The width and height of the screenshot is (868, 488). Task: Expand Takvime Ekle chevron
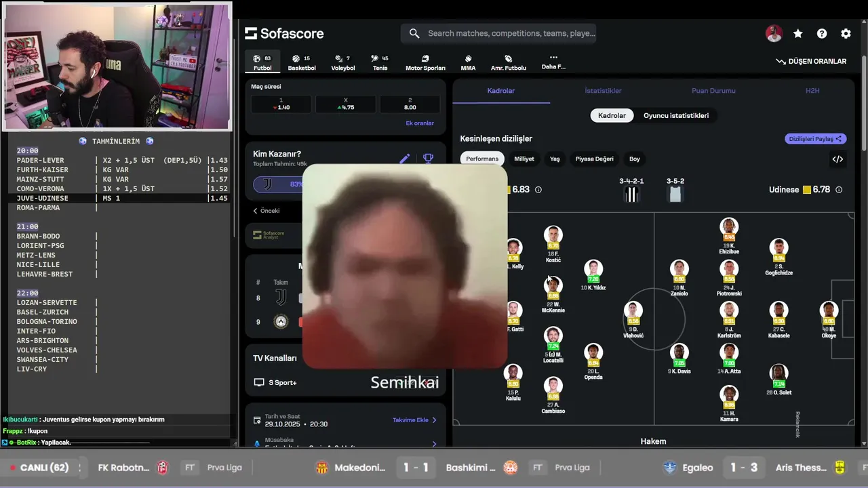point(435,420)
